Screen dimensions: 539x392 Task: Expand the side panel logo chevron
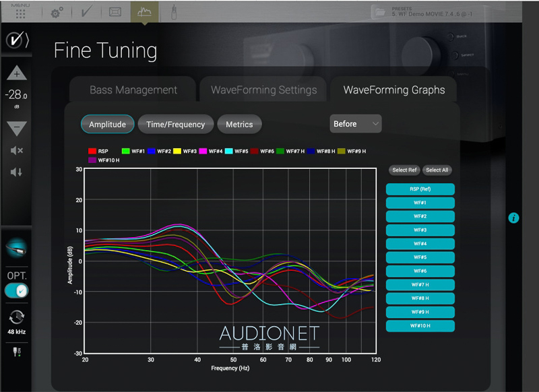(17, 40)
